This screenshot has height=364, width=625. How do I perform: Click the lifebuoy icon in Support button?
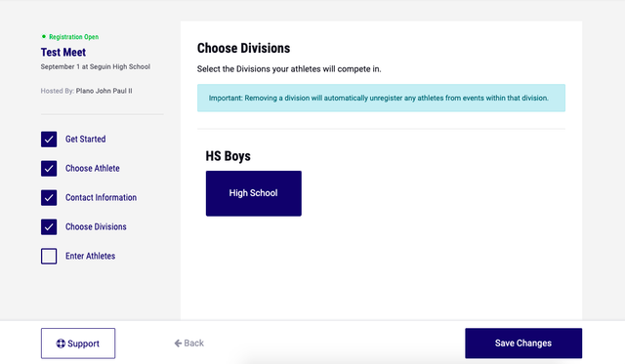click(61, 344)
